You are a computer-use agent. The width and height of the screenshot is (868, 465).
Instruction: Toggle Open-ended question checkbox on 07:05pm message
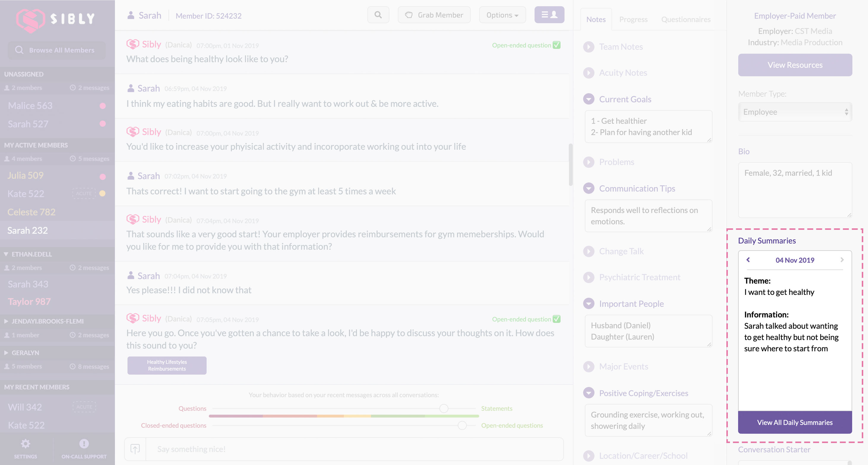point(557,319)
